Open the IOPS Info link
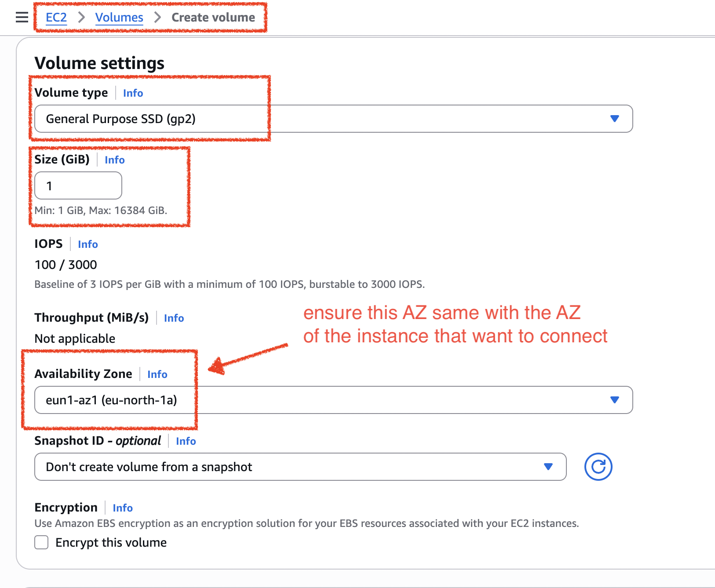This screenshot has width=715, height=588. [87, 244]
